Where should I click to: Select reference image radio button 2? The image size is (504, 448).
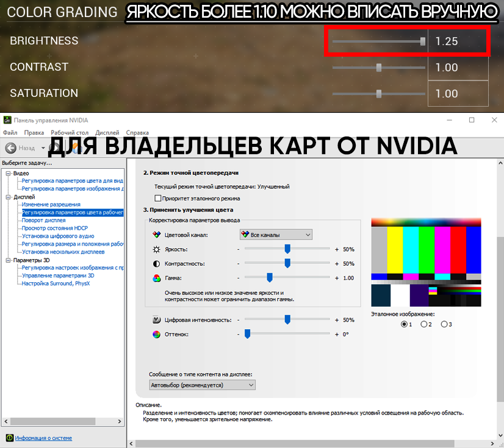(423, 324)
